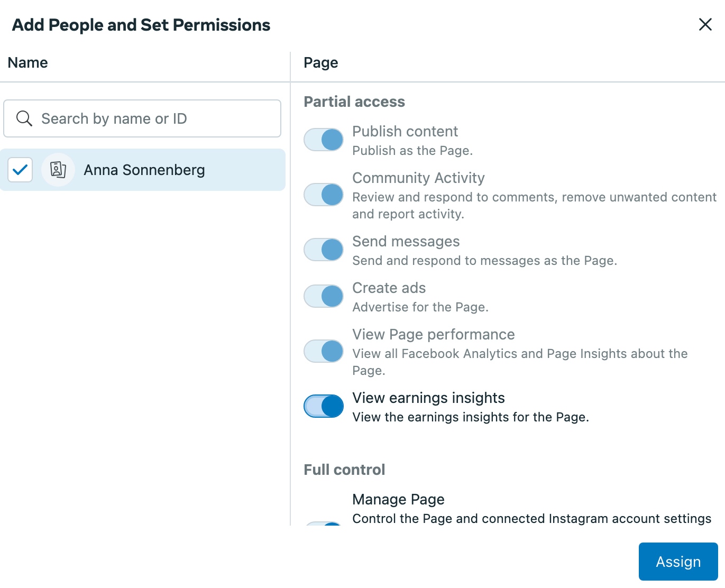Disable the View earnings insights toggle

pyautogui.click(x=324, y=406)
